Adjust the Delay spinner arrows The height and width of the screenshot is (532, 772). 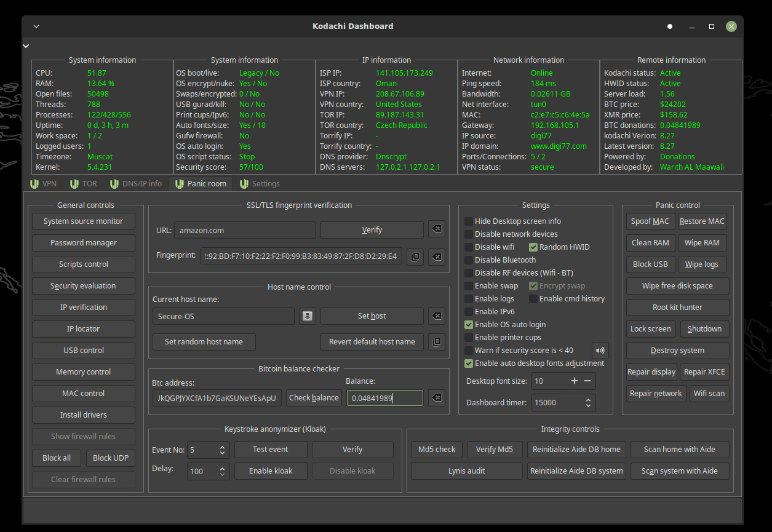click(222, 472)
